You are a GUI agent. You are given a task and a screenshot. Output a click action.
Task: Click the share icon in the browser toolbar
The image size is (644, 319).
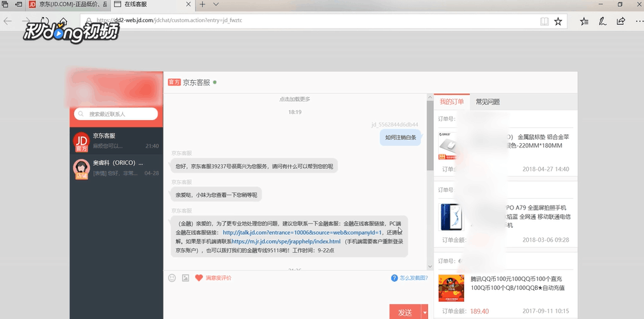tap(621, 22)
